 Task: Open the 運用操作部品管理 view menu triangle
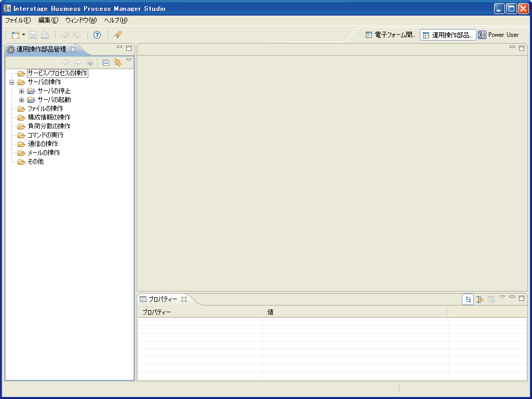point(129,60)
